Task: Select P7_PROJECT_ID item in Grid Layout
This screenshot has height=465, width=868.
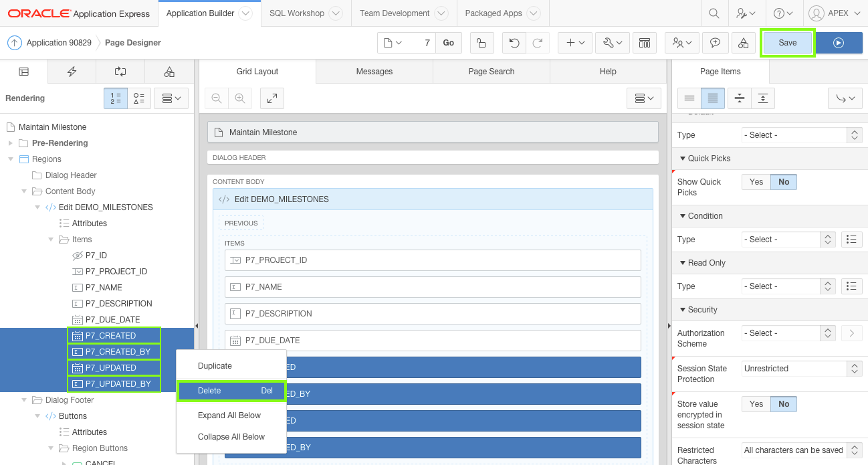Action: point(433,260)
